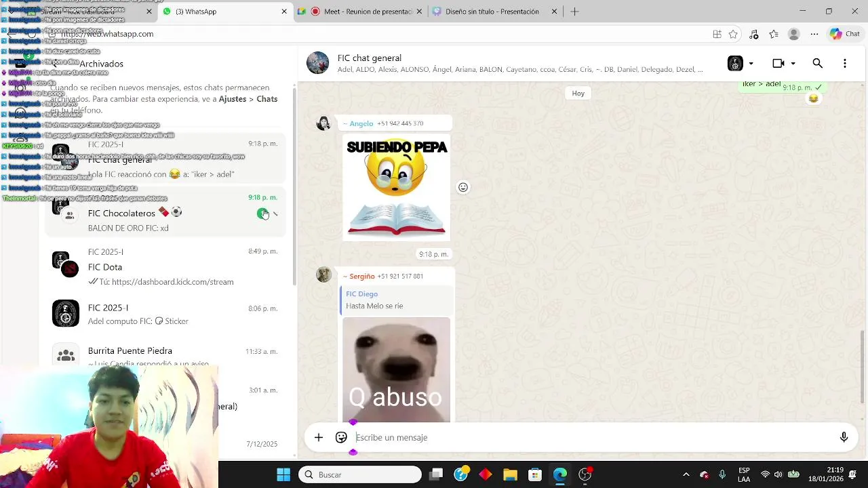Expand the video call options arrow

pos(793,64)
